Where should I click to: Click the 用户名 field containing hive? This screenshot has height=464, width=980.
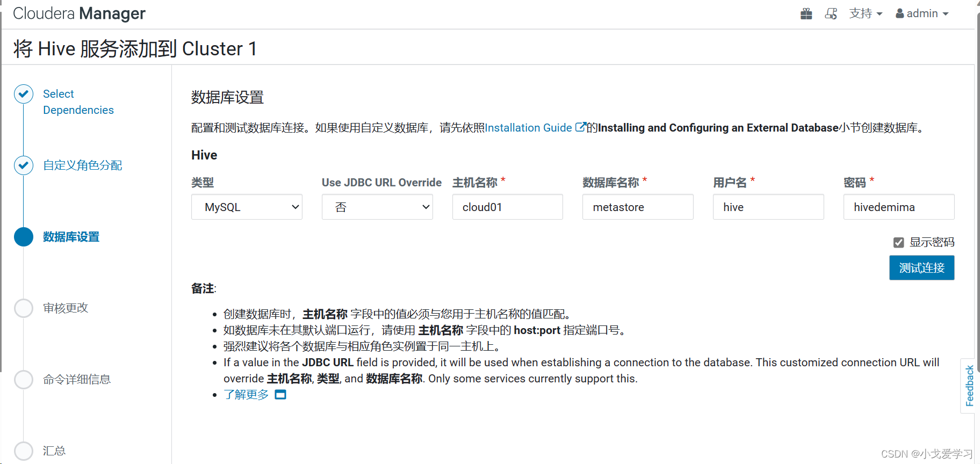(x=768, y=207)
